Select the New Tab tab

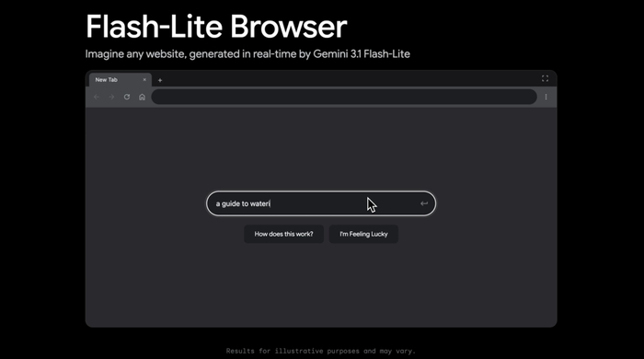point(121,80)
